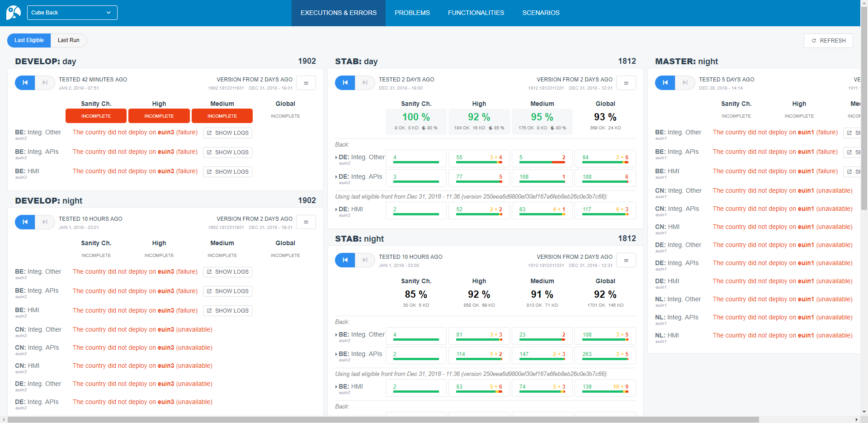Go to previous execution in DEVELOP day
Screen dimensions: 868x423
tap(25, 83)
